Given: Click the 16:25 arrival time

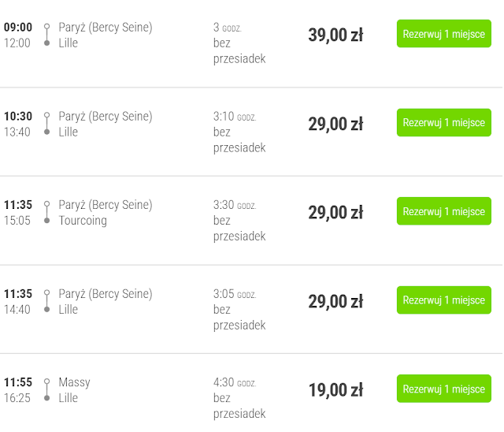Looking at the screenshot, I should click(x=17, y=398).
